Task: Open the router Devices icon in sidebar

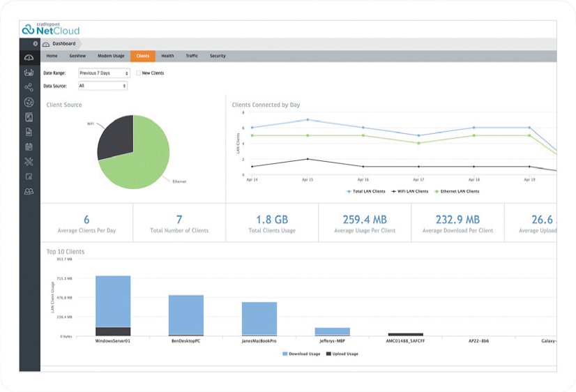Action: pyautogui.click(x=29, y=72)
